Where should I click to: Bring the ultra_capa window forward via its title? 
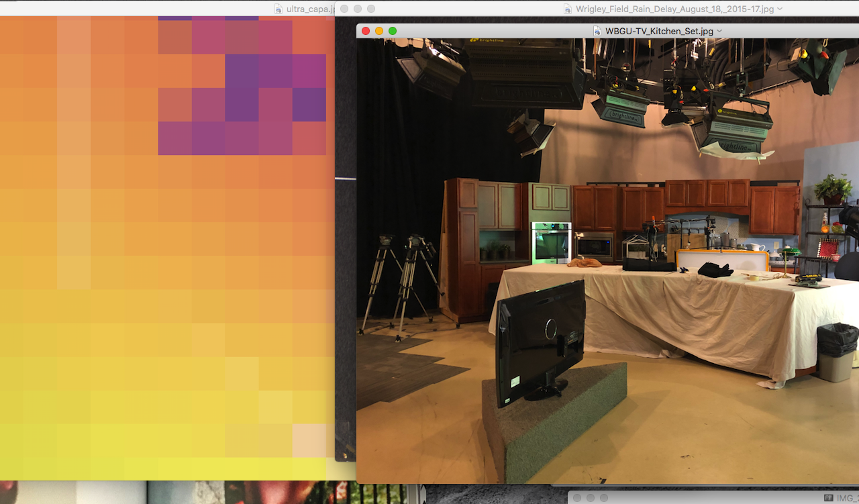point(310,9)
